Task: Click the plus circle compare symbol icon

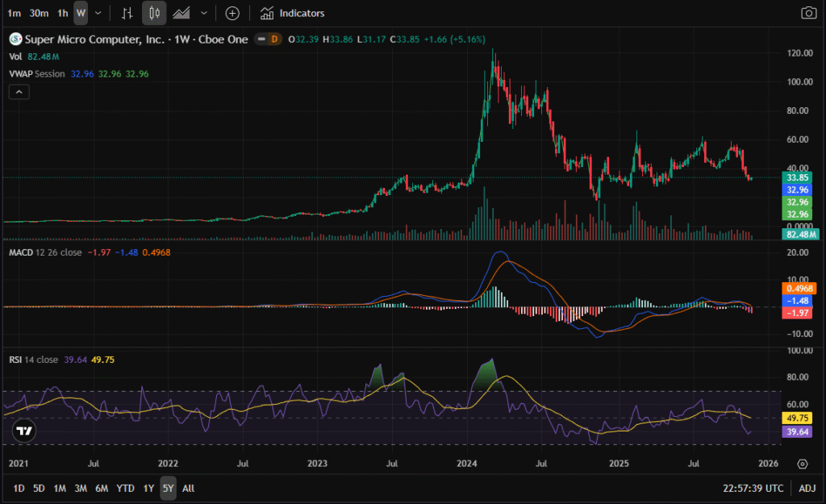Action: (232, 13)
